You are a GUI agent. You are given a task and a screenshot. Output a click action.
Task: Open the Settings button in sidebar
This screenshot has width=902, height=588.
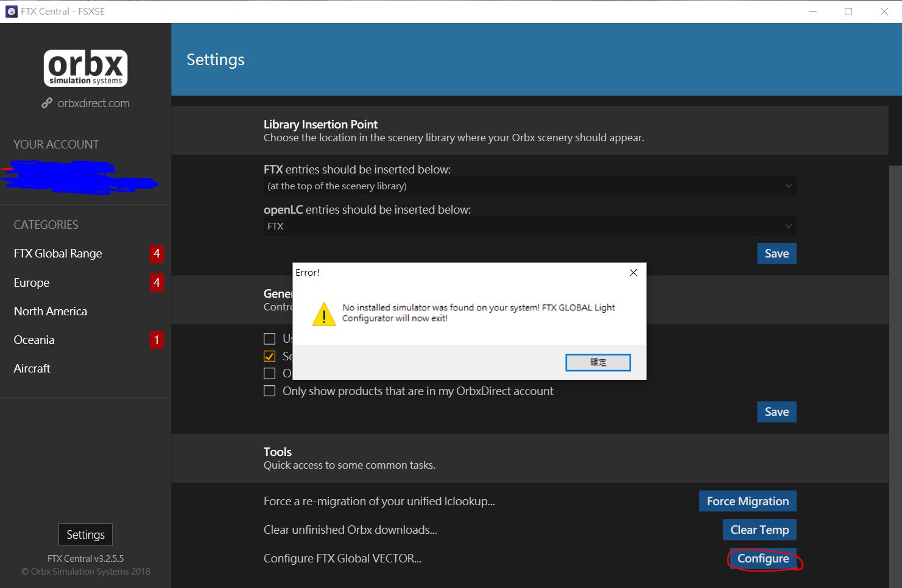pos(85,534)
